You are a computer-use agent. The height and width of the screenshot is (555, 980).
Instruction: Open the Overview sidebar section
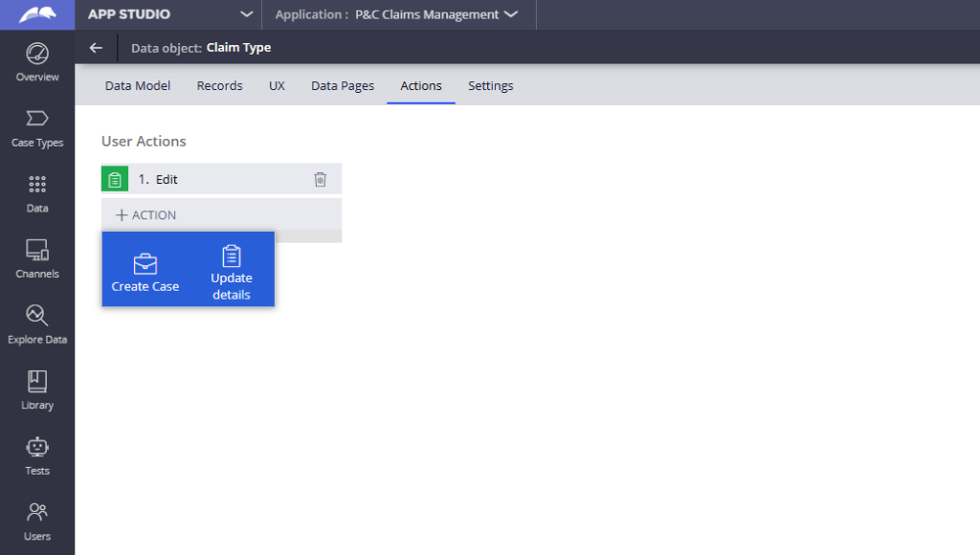pyautogui.click(x=37, y=62)
